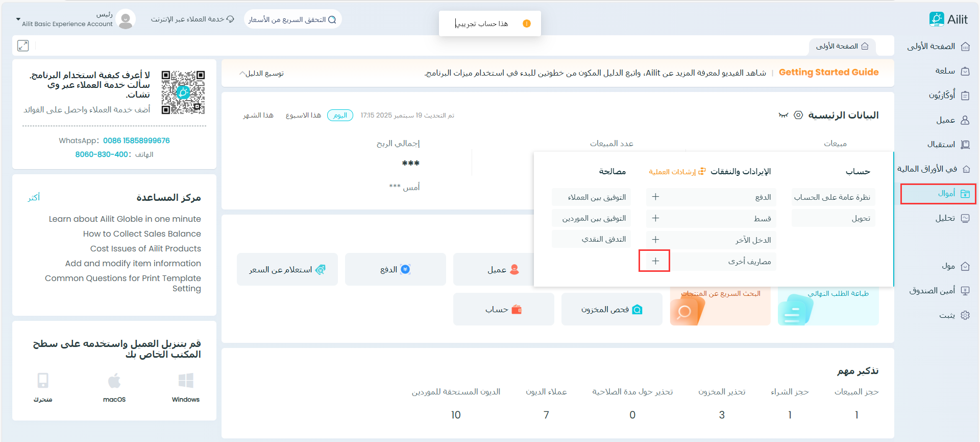
Task: Click the plus icon beside قسط row
Action: (655, 218)
